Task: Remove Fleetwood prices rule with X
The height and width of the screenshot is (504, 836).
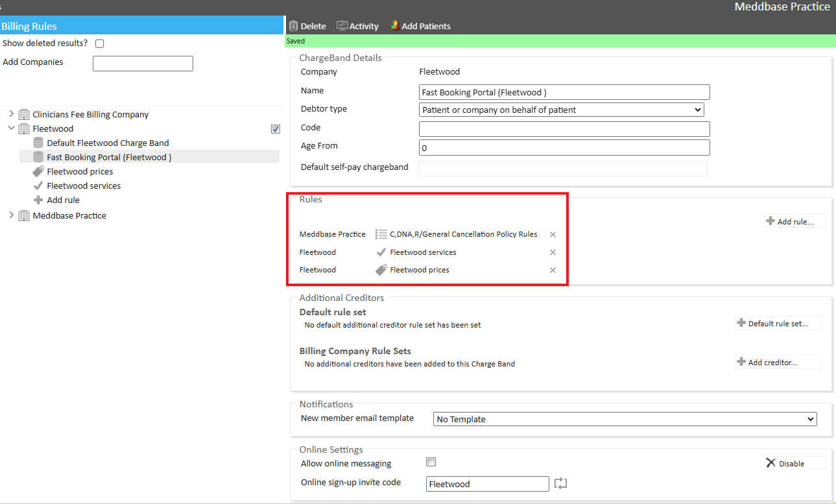Action: [553, 270]
